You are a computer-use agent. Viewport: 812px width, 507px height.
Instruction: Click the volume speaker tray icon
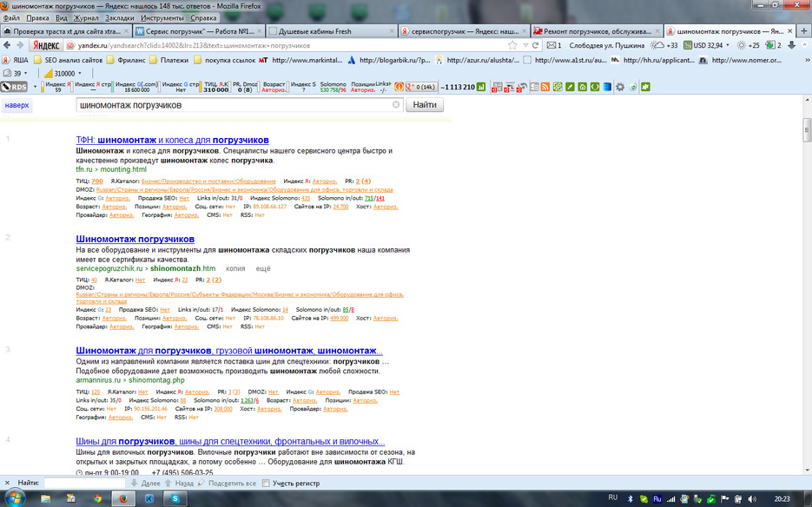pos(751,498)
